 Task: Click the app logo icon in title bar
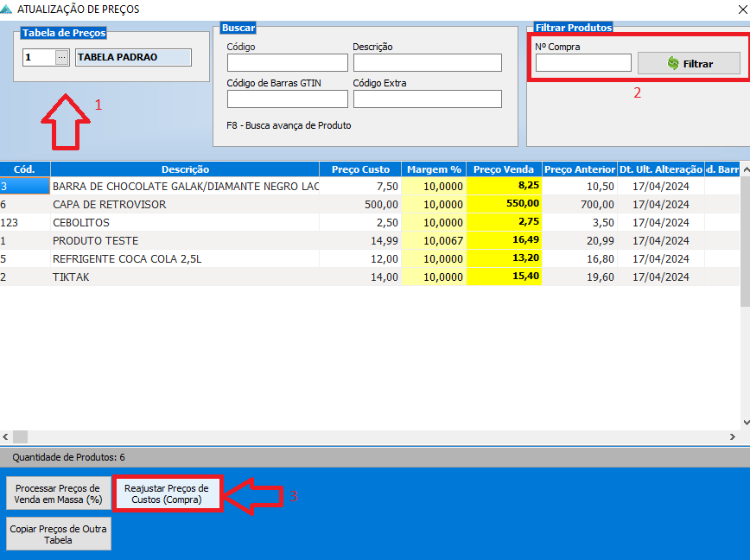pos(6,10)
